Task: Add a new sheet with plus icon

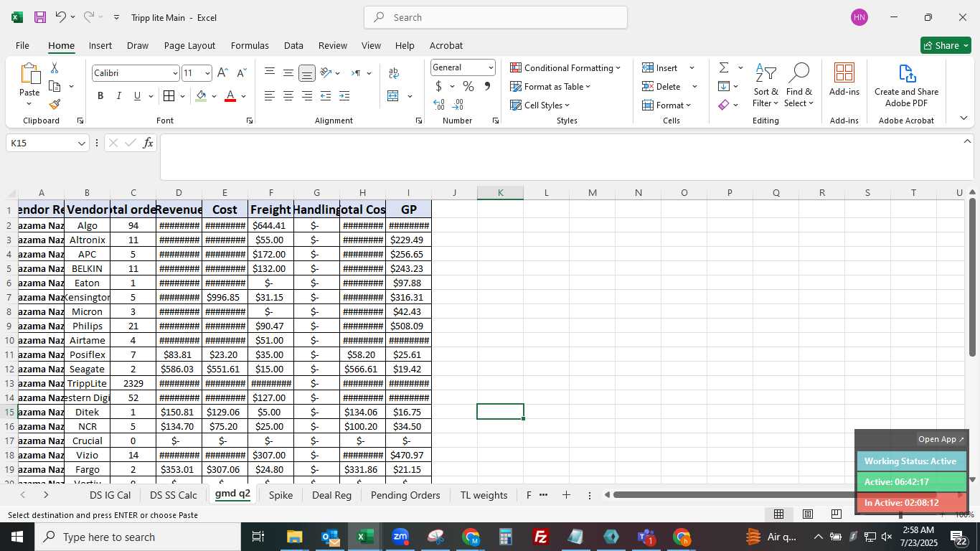Action: (566, 495)
